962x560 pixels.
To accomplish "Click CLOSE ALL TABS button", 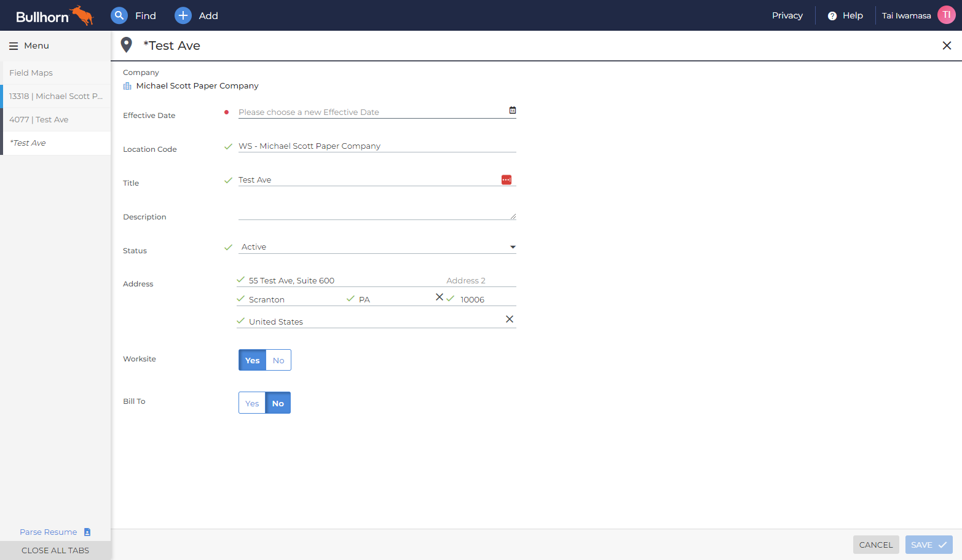I will 55,550.
